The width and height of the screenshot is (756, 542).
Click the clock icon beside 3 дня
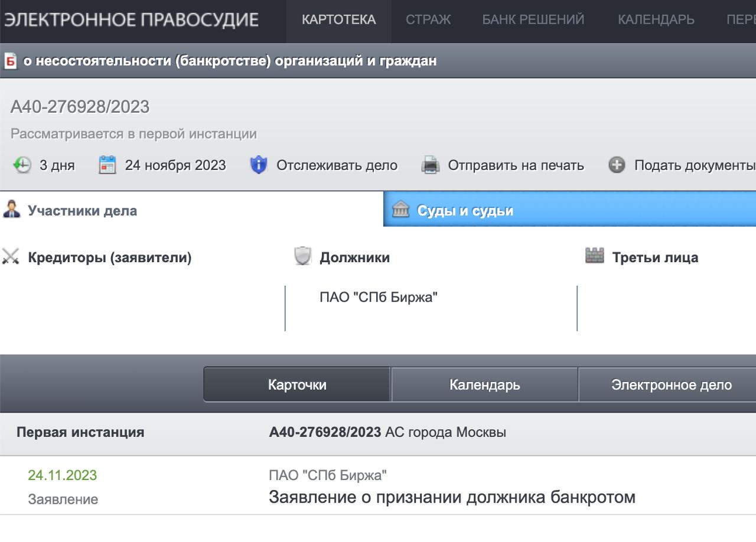(22, 165)
